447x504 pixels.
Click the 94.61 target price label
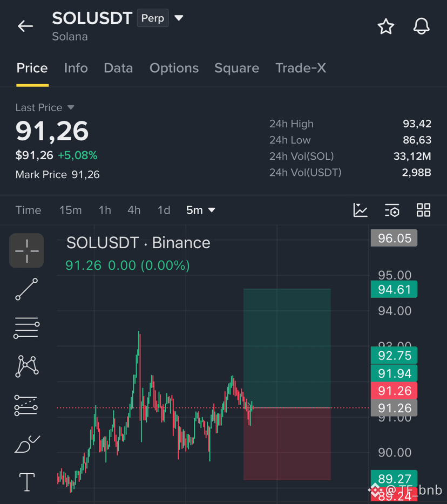click(394, 289)
